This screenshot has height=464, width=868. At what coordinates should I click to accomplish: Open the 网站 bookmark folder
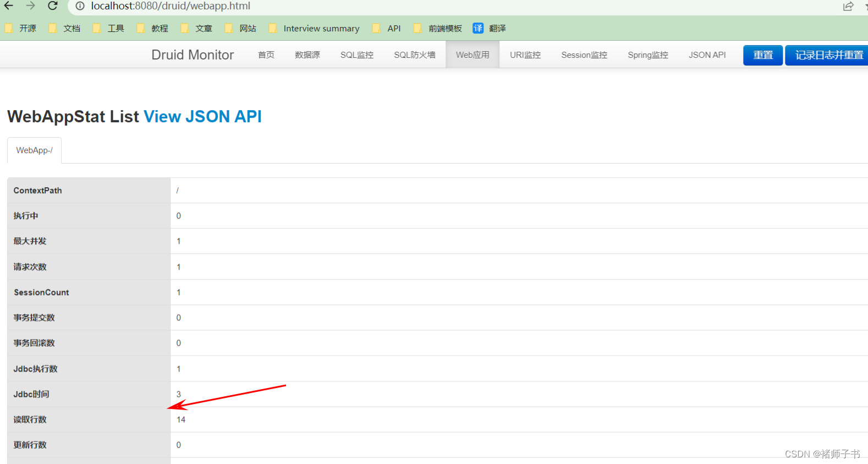(x=241, y=28)
